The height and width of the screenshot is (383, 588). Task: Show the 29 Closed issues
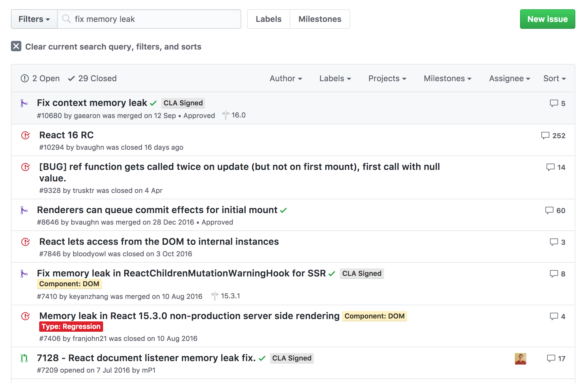[x=92, y=78]
